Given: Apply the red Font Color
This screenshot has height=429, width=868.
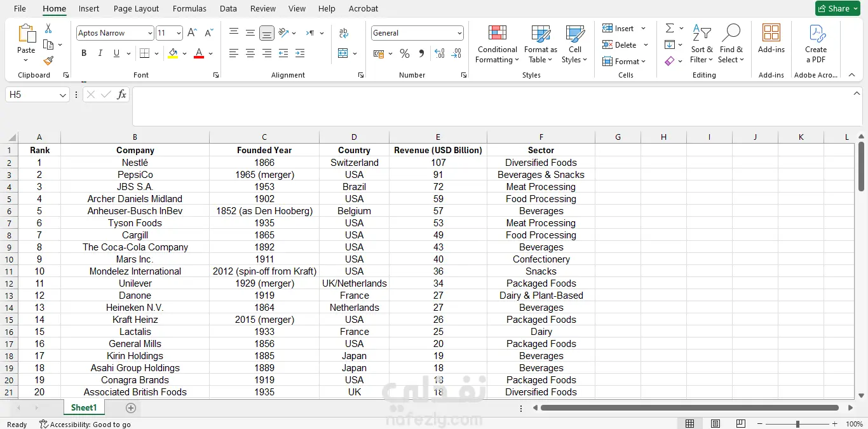Looking at the screenshot, I should [199, 53].
